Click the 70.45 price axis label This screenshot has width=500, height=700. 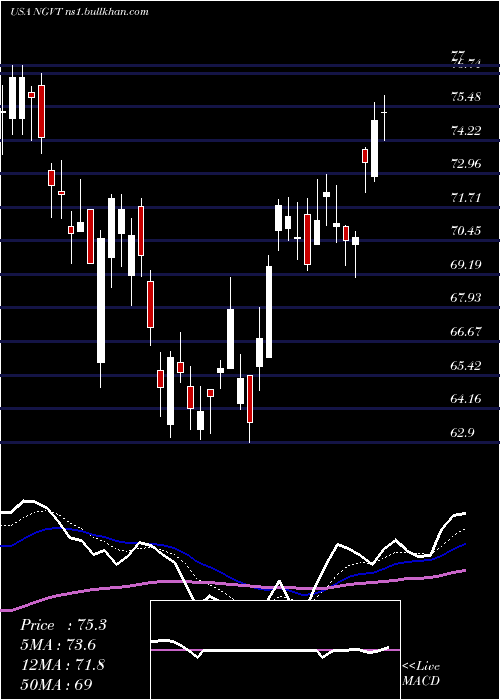click(x=466, y=231)
